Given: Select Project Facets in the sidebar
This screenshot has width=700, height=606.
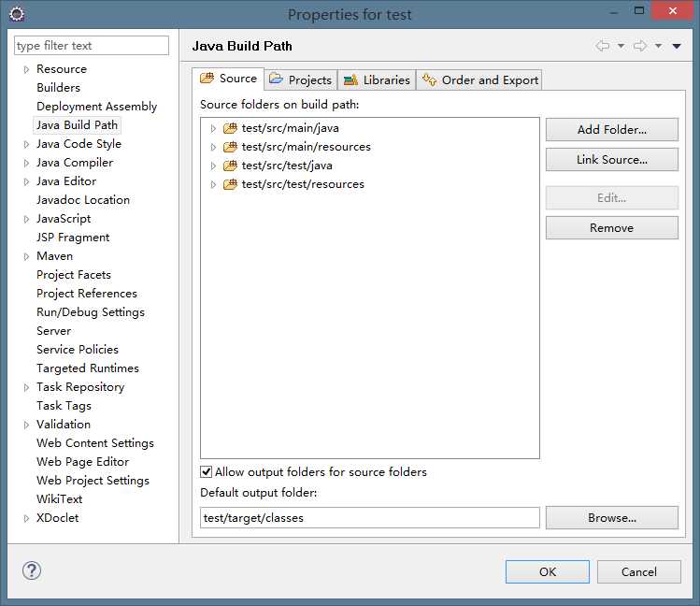Looking at the screenshot, I should [74, 275].
